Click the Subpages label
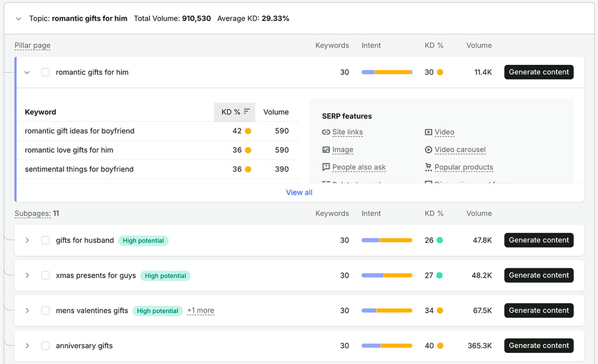Viewport: 598px width, 364px height. coord(33,213)
